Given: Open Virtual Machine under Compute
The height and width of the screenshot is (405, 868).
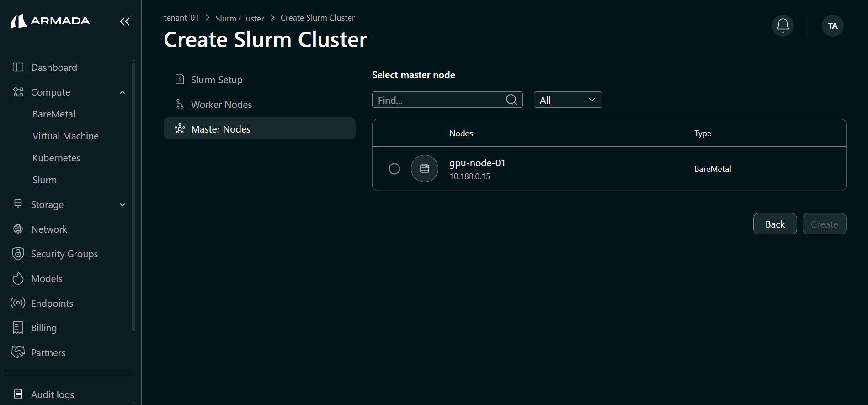Looking at the screenshot, I should pyautogui.click(x=65, y=136).
